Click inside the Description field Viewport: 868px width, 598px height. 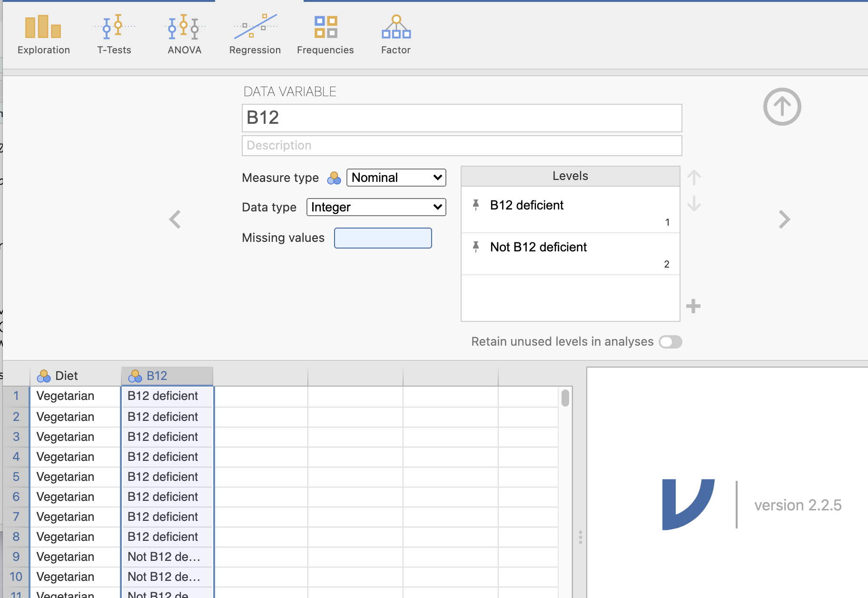(462, 146)
